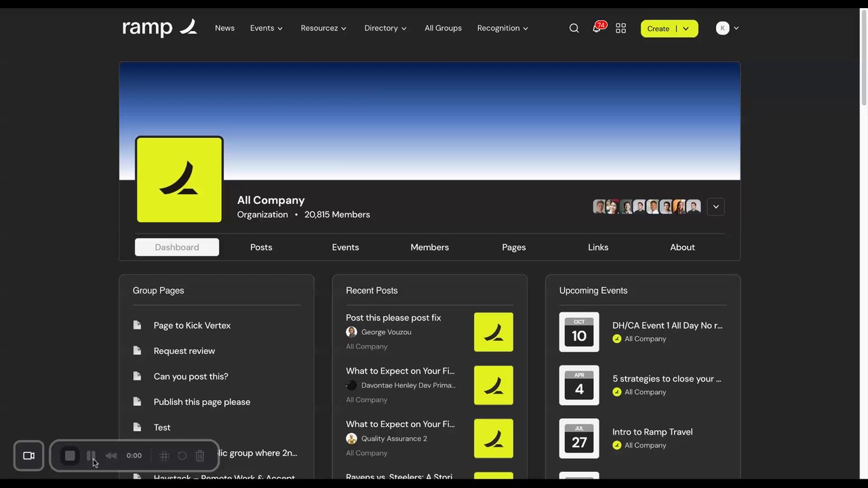Viewport: 868px width, 488px height.
Task: Open thumbnail of Quality Assurance 2 post
Action: click(x=494, y=439)
